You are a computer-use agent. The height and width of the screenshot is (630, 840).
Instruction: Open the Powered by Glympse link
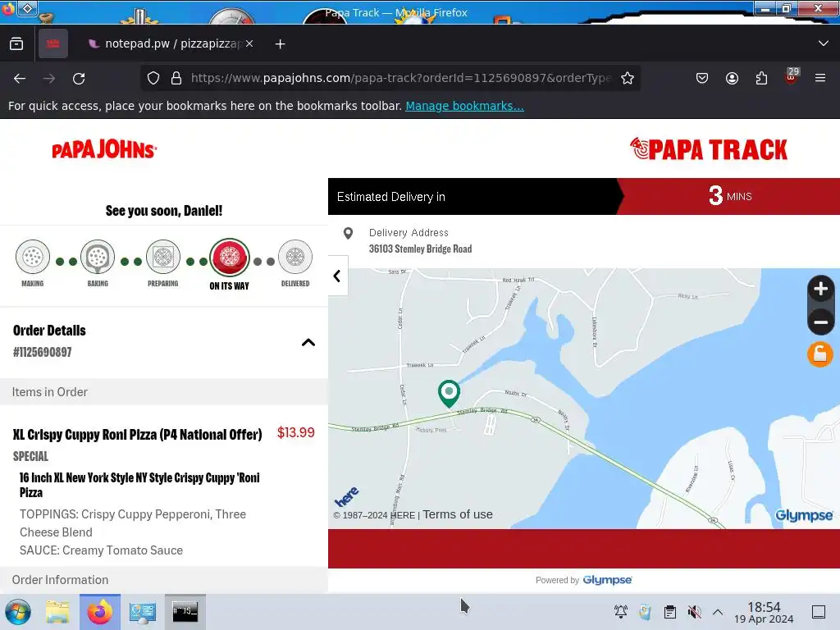click(x=607, y=580)
